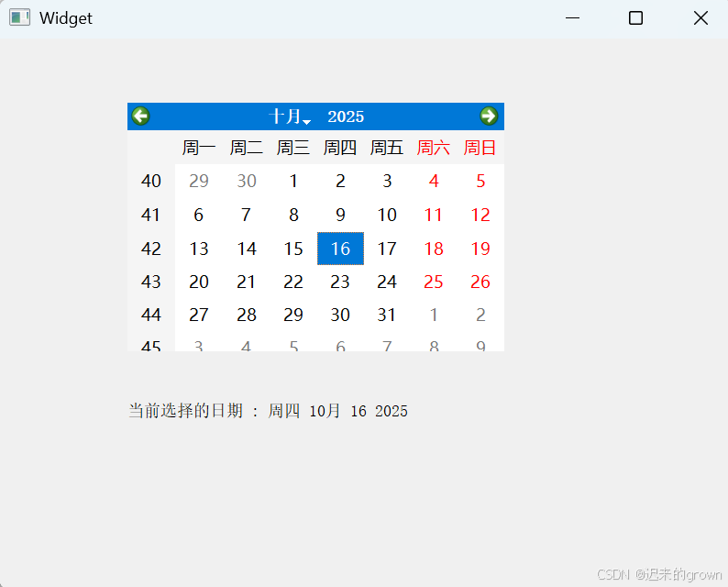Pick date 13 in week 42
728x587 pixels.
tap(199, 249)
